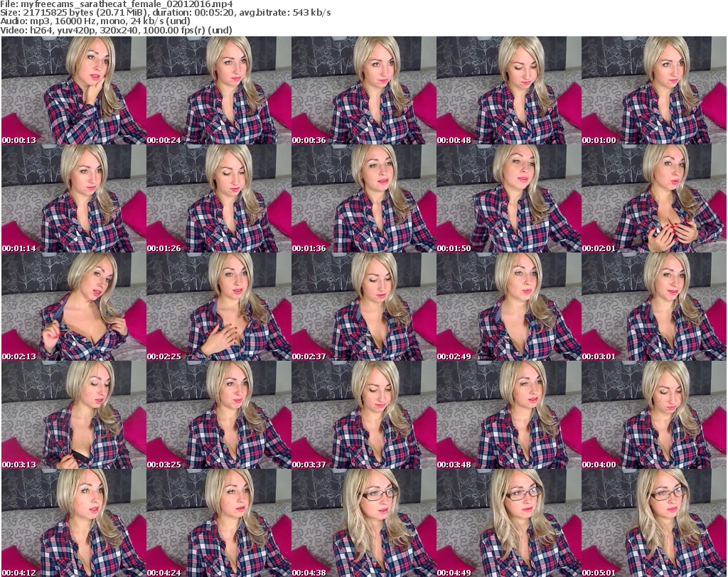Select the thumbnail timestamped 00:00:36
This screenshot has height=577, width=728.
point(363,90)
